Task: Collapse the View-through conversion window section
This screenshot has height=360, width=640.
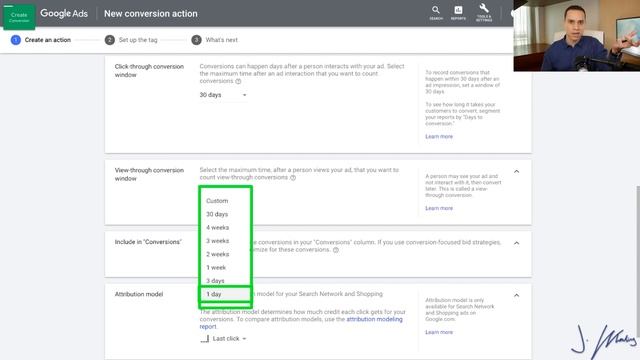Action: coord(516,171)
